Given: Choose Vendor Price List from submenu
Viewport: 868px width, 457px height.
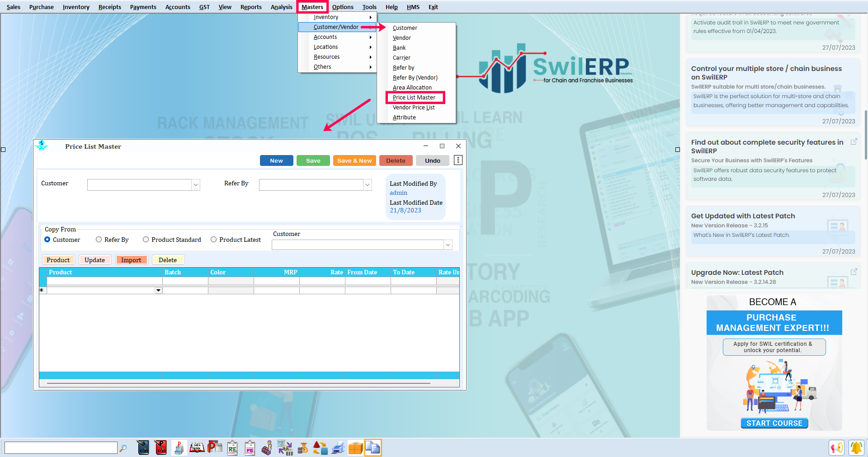Looking at the screenshot, I should pyautogui.click(x=414, y=107).
